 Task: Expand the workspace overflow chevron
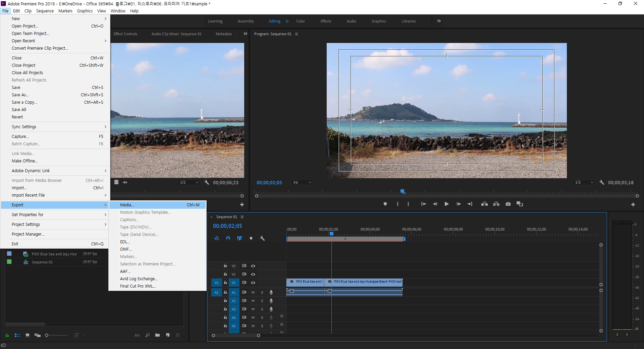coord(439,21)
